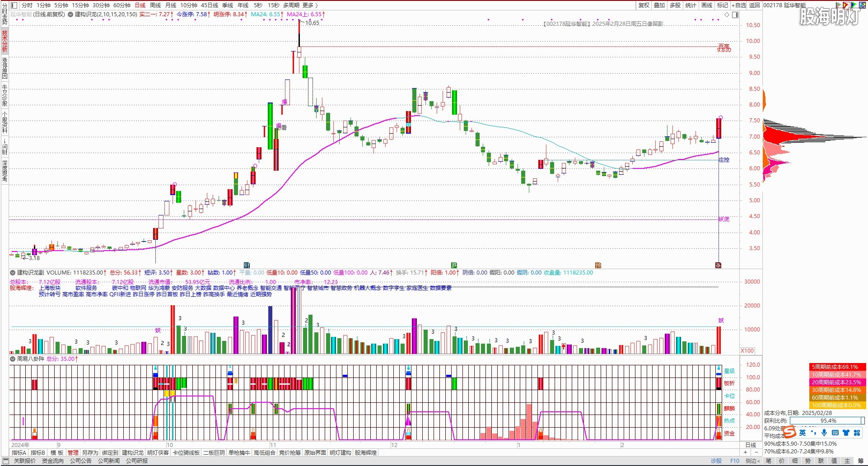
Task: Open Sogou soft keyboard icon
Action: 835,433
